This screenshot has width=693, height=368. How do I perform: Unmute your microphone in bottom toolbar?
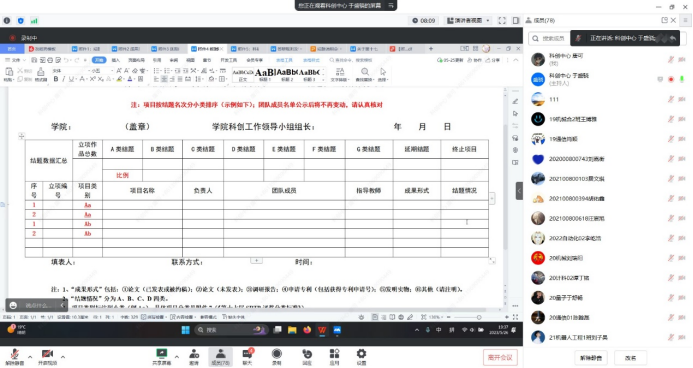pos(14,356)
